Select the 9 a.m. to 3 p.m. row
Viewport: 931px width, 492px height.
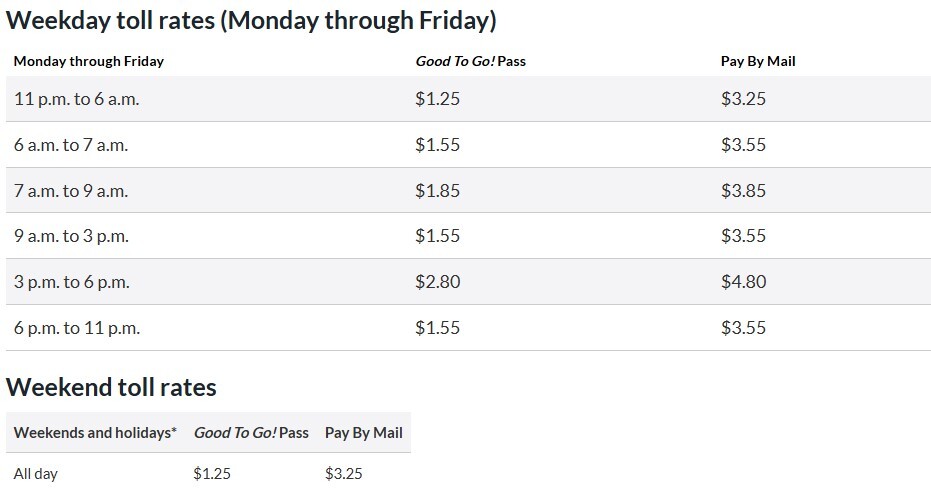click(x=71, y=236)
